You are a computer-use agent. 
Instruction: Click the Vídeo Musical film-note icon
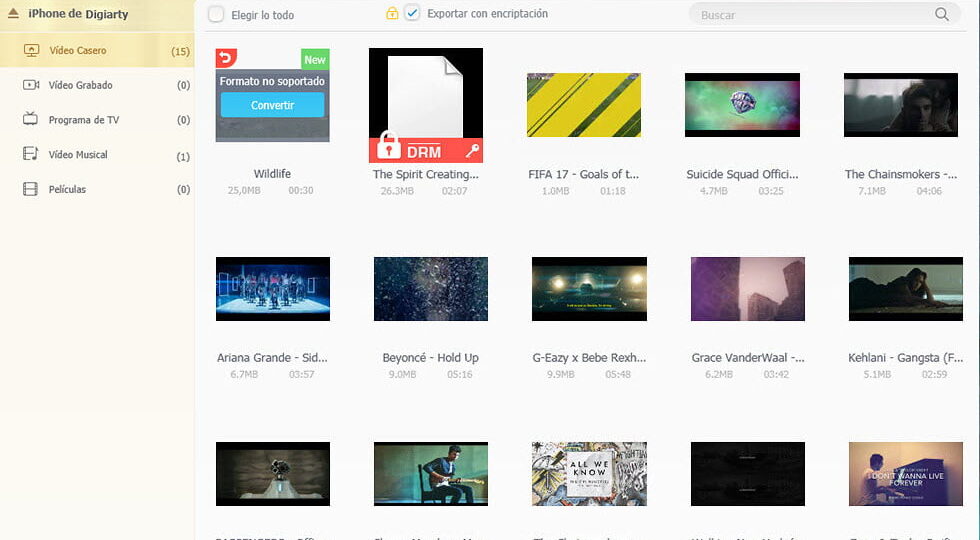coord(31,154)
